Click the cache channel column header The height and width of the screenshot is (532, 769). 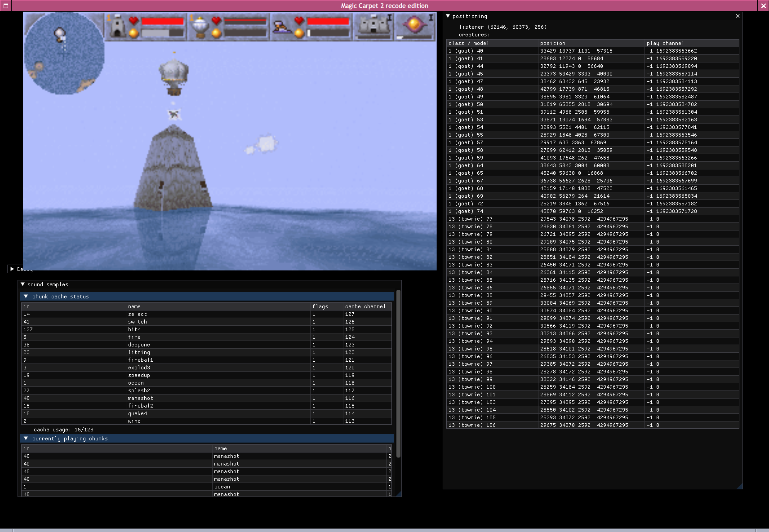[365, 306]
